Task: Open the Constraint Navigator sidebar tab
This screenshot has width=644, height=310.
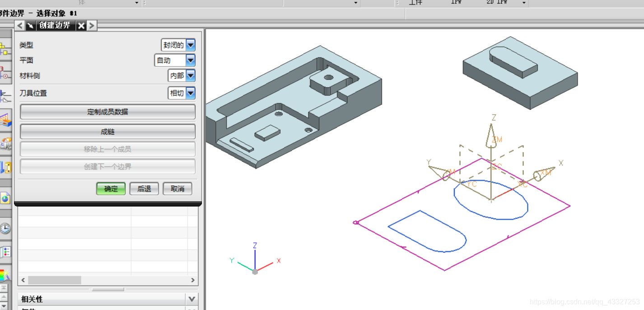Action: point(6,72)
